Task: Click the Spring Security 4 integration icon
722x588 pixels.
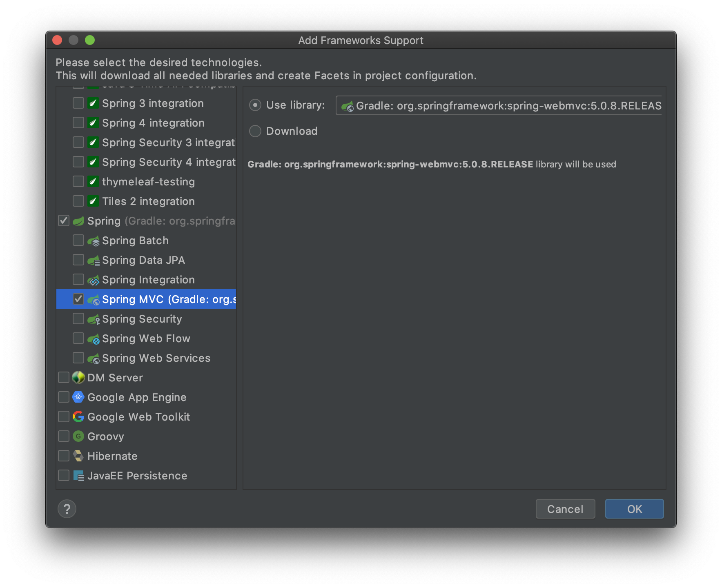Action: point(93,162)
